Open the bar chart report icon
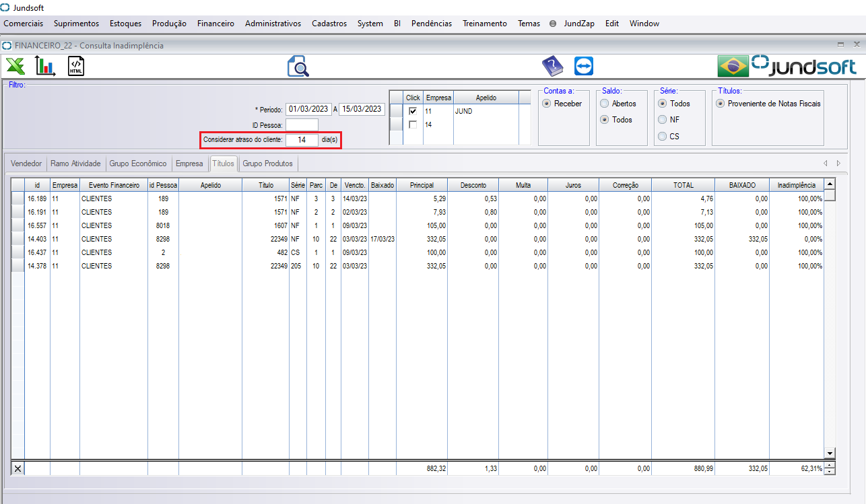866x504 pixels. (x=45, y=66)
